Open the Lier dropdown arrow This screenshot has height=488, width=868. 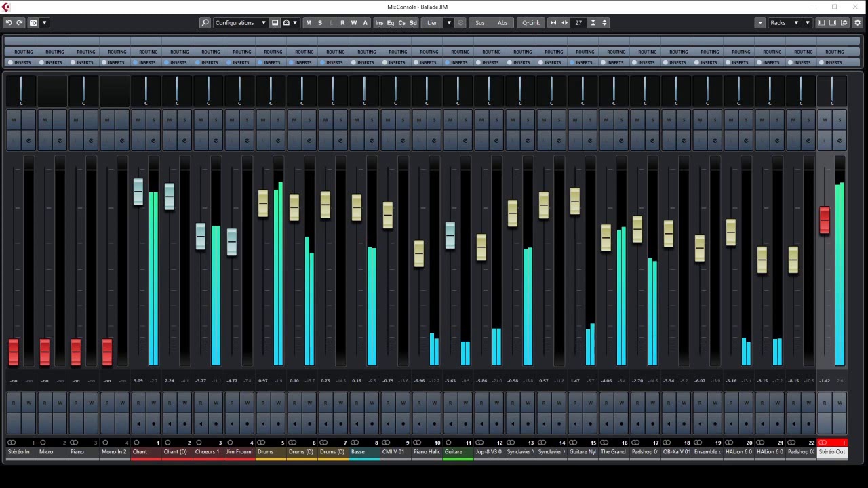pos(448,22)
